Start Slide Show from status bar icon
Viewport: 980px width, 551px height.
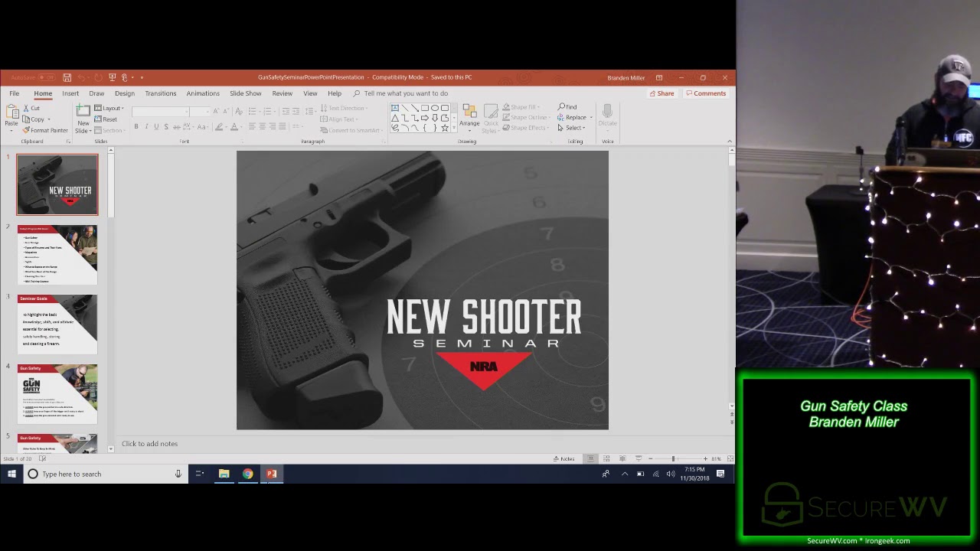[639, 459]
